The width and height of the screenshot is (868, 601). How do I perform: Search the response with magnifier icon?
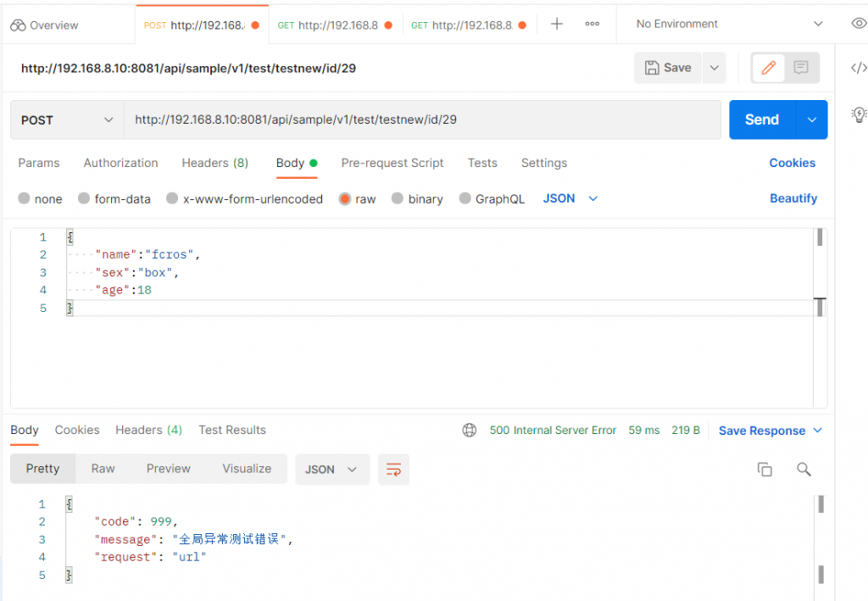pyautogui.click(x=804, y=470)
